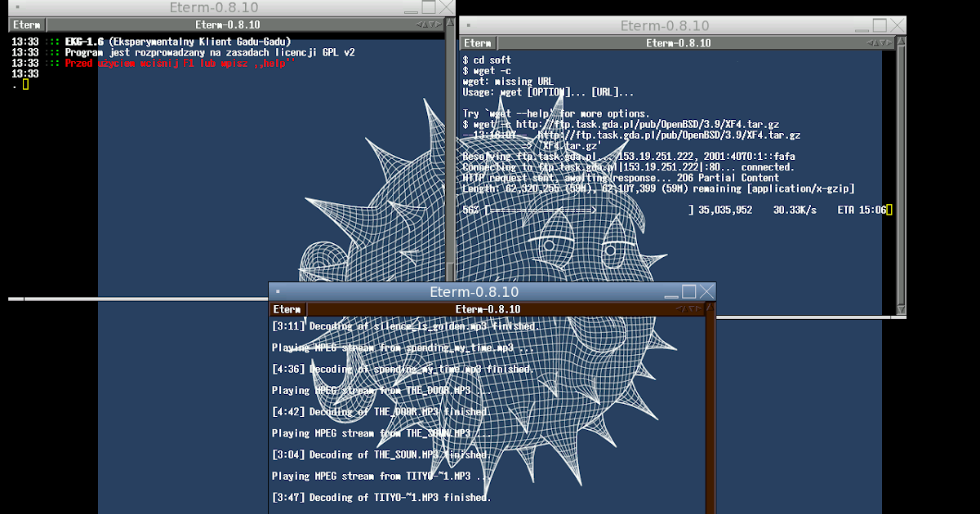Viewport: 980px width, 514px height.
Task: Open the Eterm menu on the wget window
Action: (478, 42)
